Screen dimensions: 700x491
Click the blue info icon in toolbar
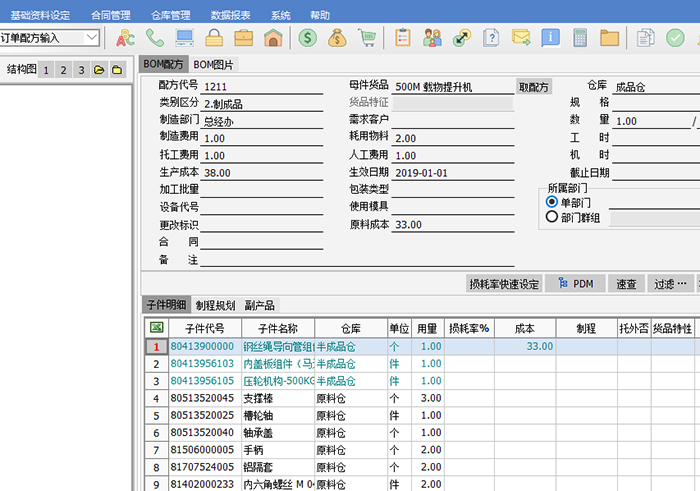[550, 38]
